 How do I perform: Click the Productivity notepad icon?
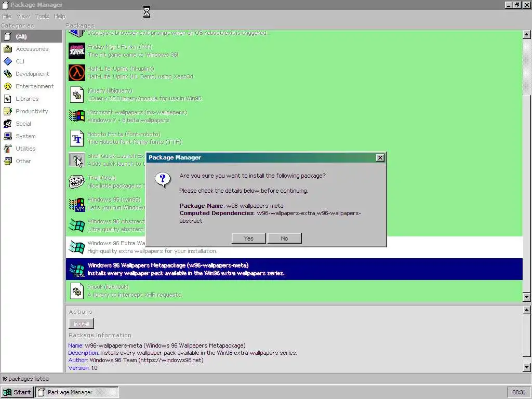[8, 111]
